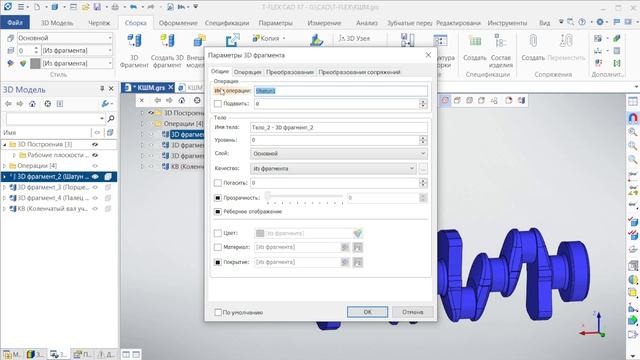640x360 pixels.
Task: Click library icon beside Покрытие field
Action: click(358, 262)
